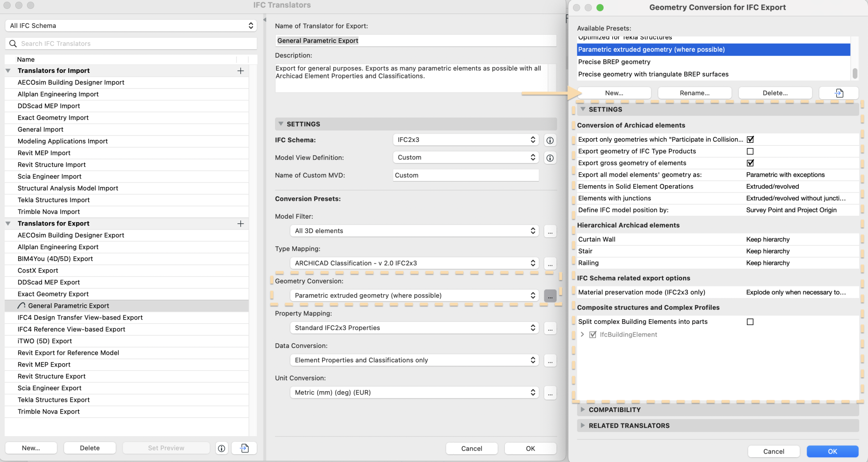Image resolution: width=868 pixels, height=462 pixels.
Task: Open the IFC Schema dropdown showing IFC2x3
Action: tap(465, 140)
